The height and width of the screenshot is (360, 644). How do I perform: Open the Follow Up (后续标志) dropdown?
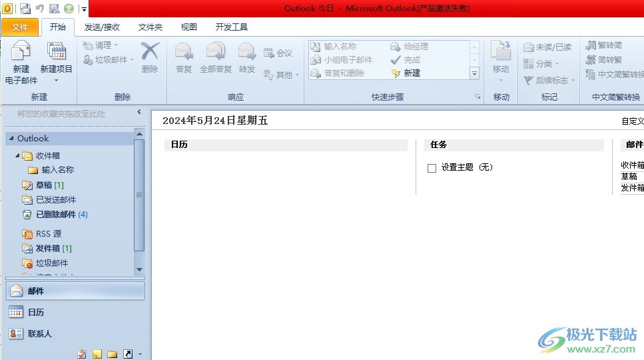pyautogui.click(x=549, y=80)
